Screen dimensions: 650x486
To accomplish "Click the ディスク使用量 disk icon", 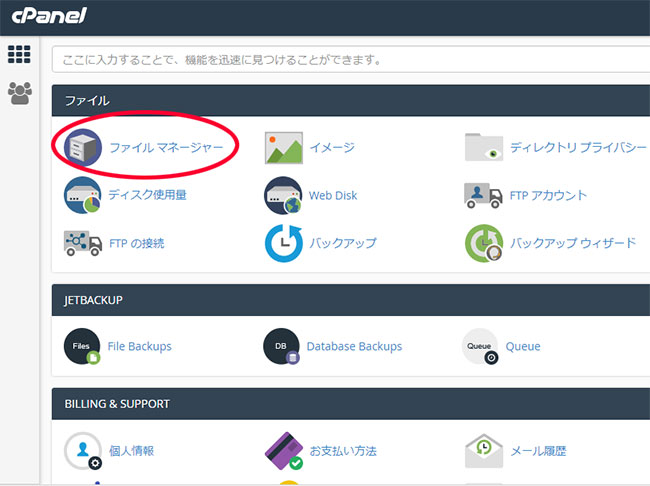I will tap(82, 195).
